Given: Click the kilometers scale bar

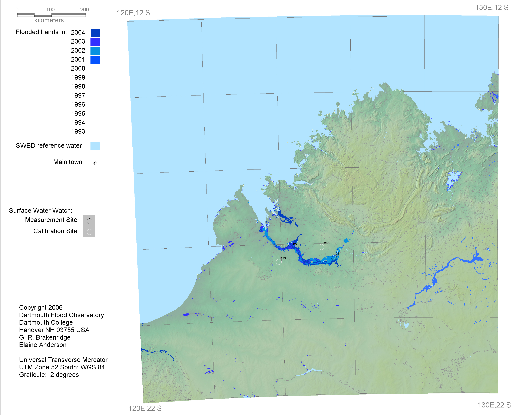Looking at the screenshot, I should pyautogui.click(x=51, y=15).
